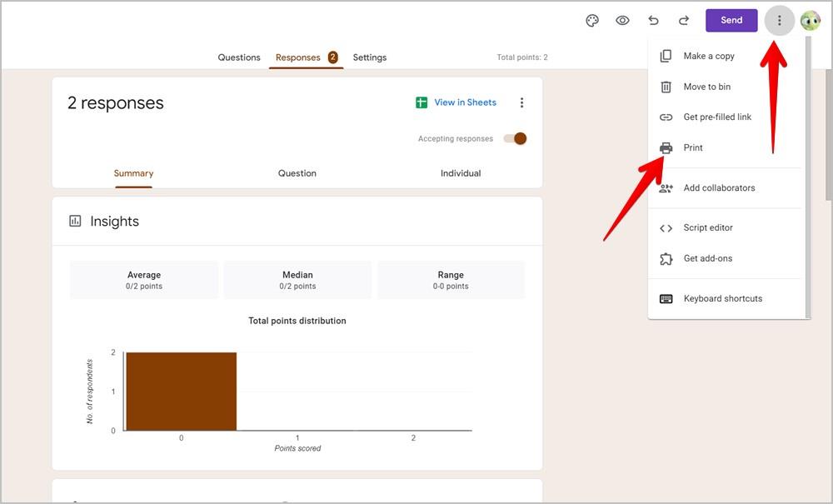833x504 pixels.
Task: Open the Settings tab
Action: (x=370, y=57)
